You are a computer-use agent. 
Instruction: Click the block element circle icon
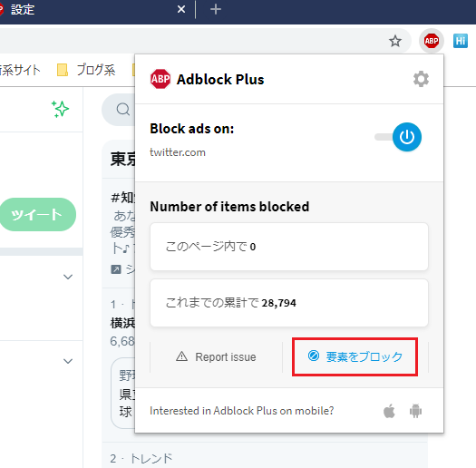pyautogui.click(x=314, y=356)
